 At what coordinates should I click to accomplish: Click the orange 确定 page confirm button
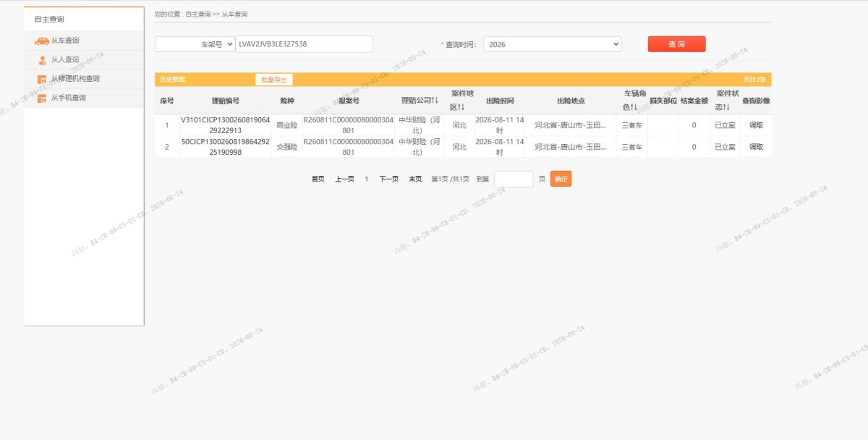coord(561,179)
